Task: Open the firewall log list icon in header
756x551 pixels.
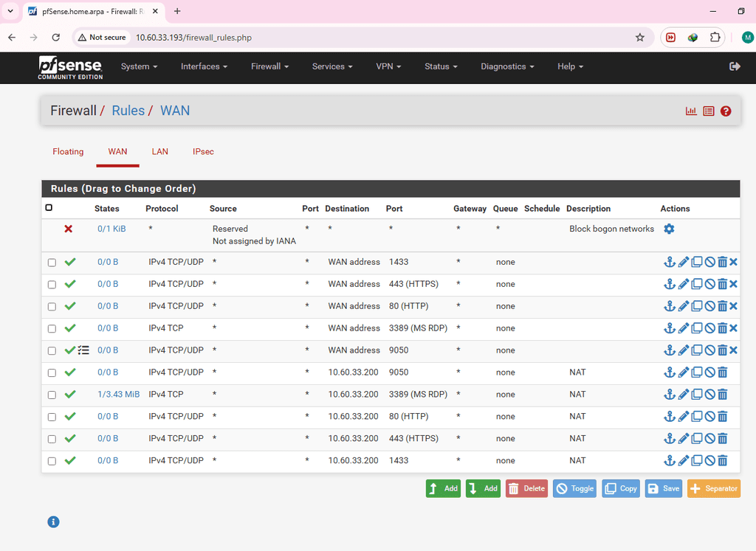Action: coord(709,111)
